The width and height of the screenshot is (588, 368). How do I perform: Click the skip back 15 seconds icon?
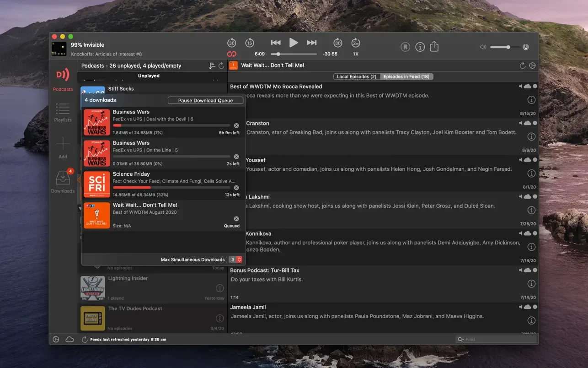pyautogui.click(x=249, y=43)
